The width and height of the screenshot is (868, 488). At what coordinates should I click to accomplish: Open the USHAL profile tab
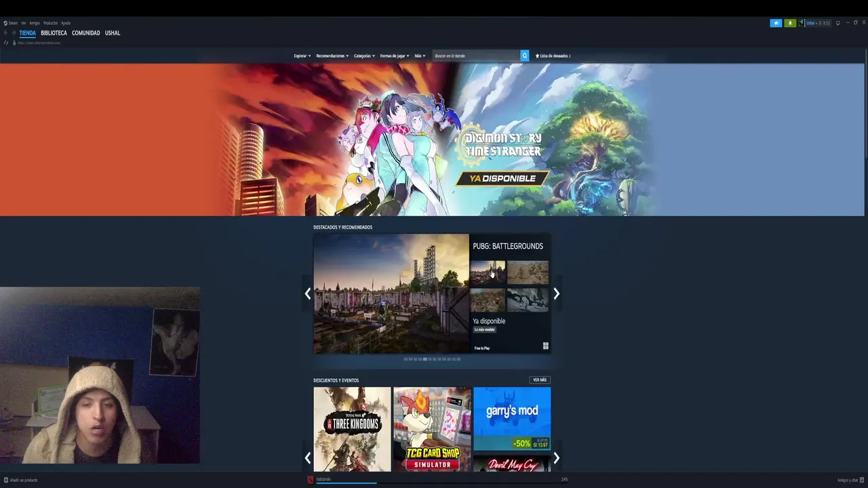[113, 33]
